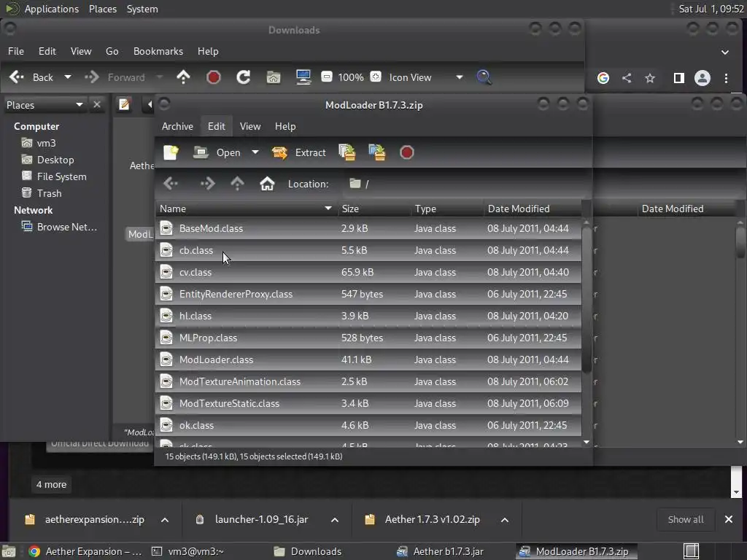Viewport: 747px width, 560px height.
Task: Open Computer icon in Downloads toolbar
Action: pyautogui.click(x=303, y=77)
